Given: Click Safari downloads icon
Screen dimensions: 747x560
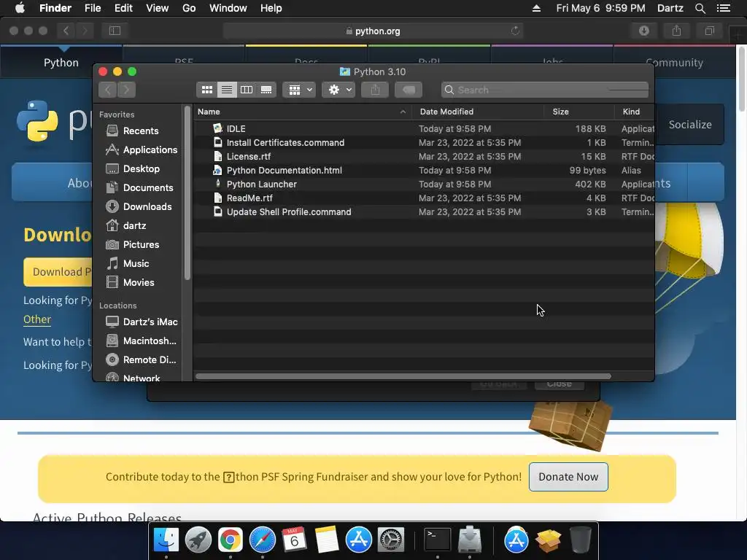Looking at the screenshot, I should 644,31.
